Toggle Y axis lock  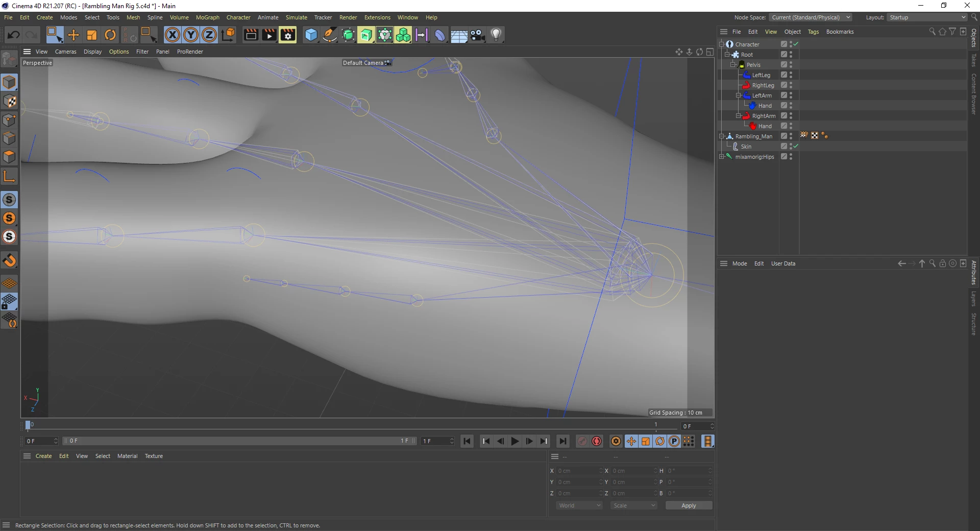point(191,35)
